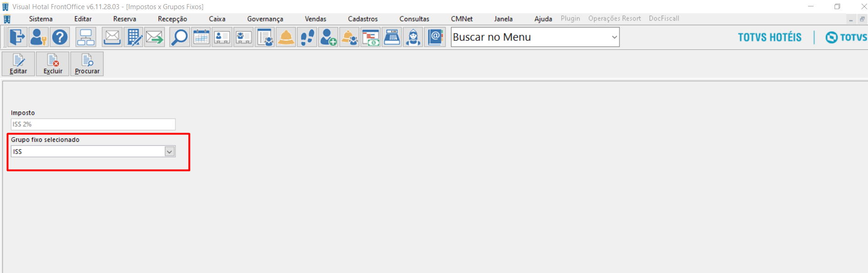Screen dimensions: 868x273
Task: Click the ISS value in Grupo fixo combo
Action: (x=17, y=151)
